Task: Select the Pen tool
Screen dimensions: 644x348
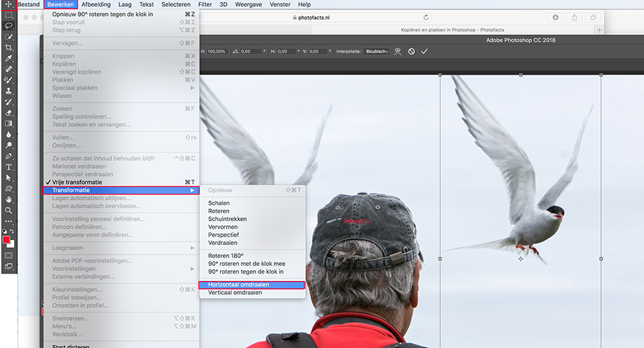Action: click(9, 156)
